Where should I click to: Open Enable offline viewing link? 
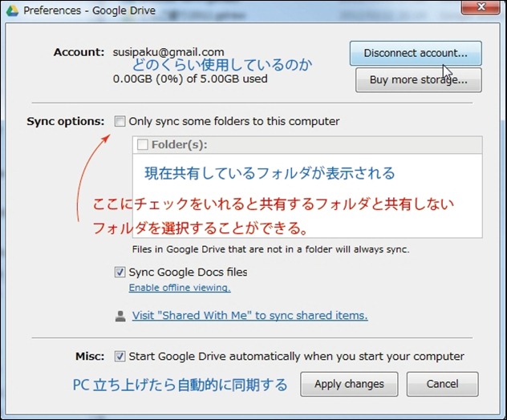tap(180, 288)
